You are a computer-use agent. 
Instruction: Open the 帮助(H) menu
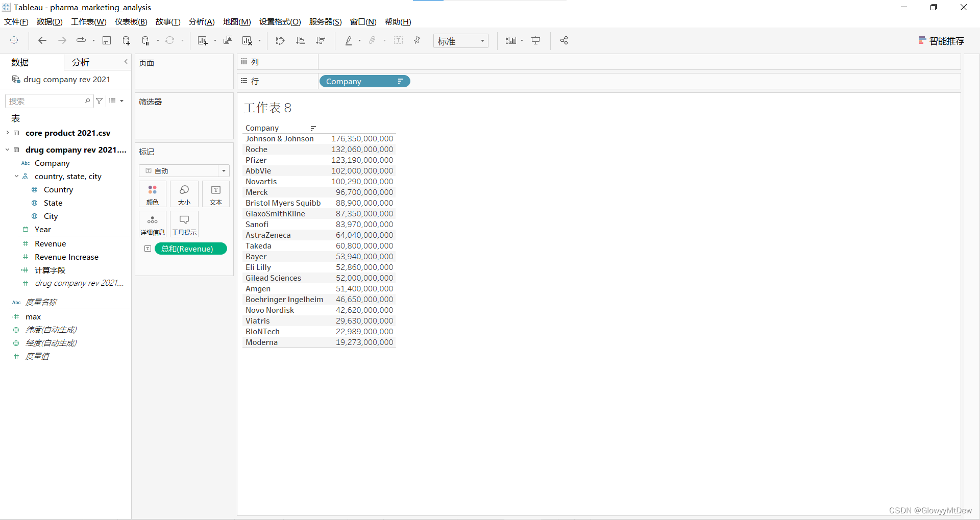398,21
